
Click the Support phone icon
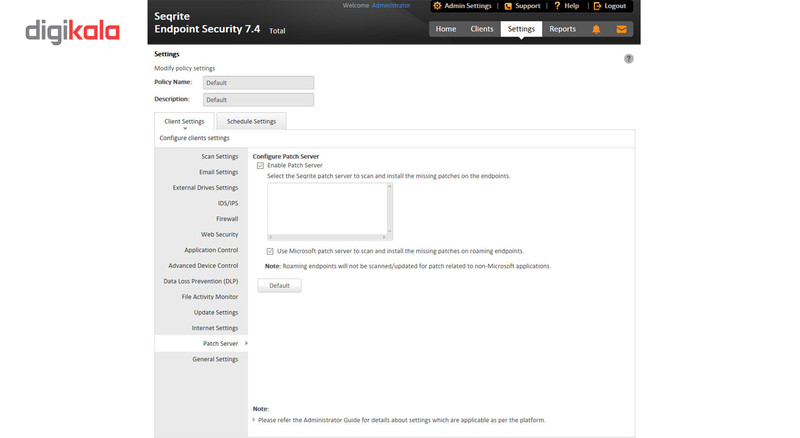pos(508,6)
